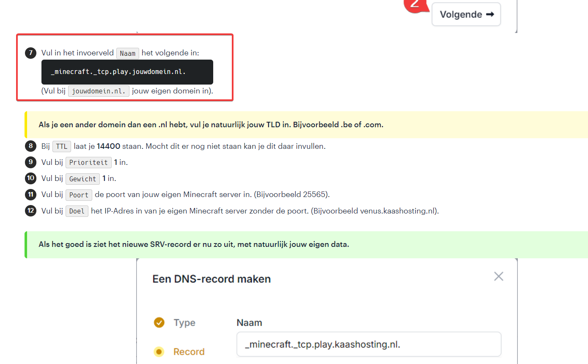Click the Gewicht code label

[x=82, y=179]
